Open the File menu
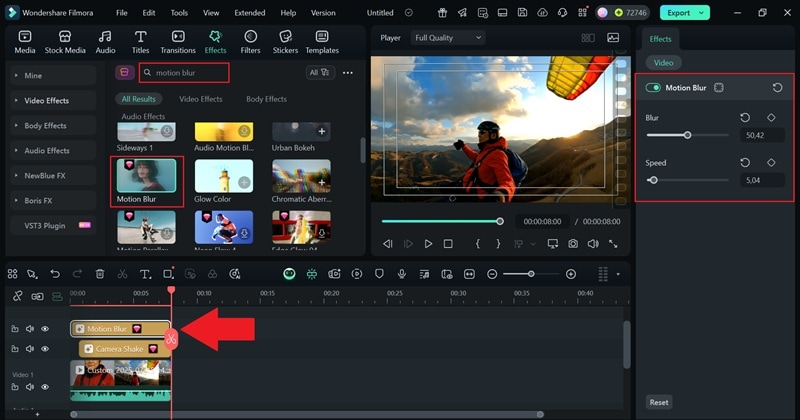This screenshot has width=800, height=420. point(121,13)
